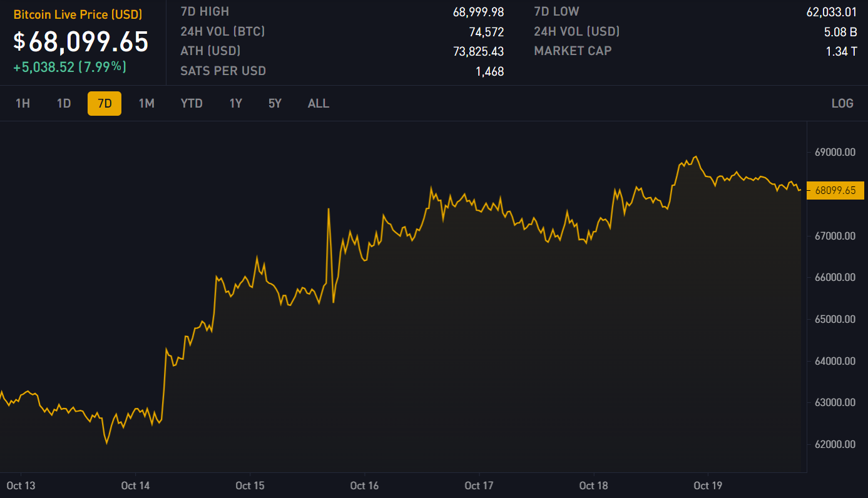Change chart range to 1M
This screenshot has height=498, width=868.
tap(146, 103)
